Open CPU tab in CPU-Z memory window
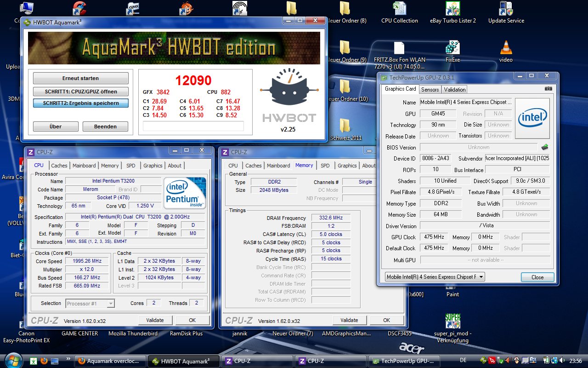588x368 pixels. pyautogui.click(x=233, y=166)
